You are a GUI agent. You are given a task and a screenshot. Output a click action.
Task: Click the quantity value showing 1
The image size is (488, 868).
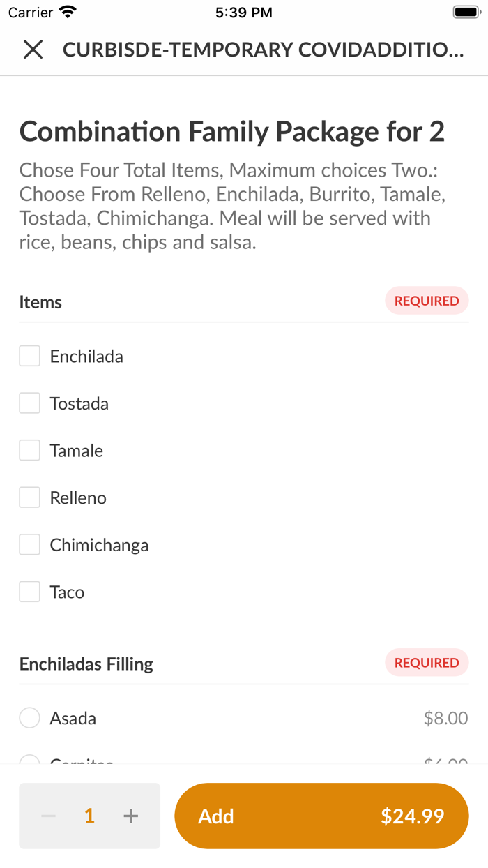pyautogui.click(x=89, y=816)
